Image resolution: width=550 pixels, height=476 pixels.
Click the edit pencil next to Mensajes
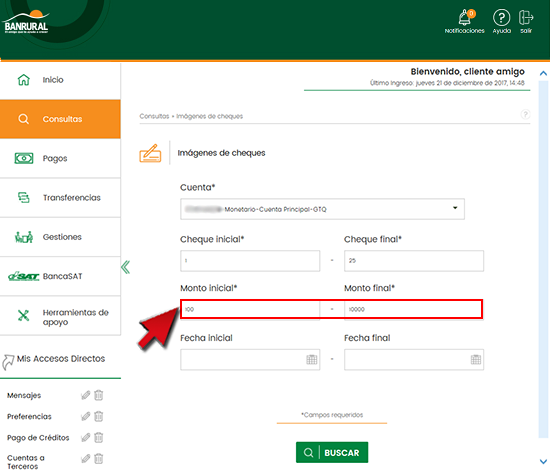point(86,395)
